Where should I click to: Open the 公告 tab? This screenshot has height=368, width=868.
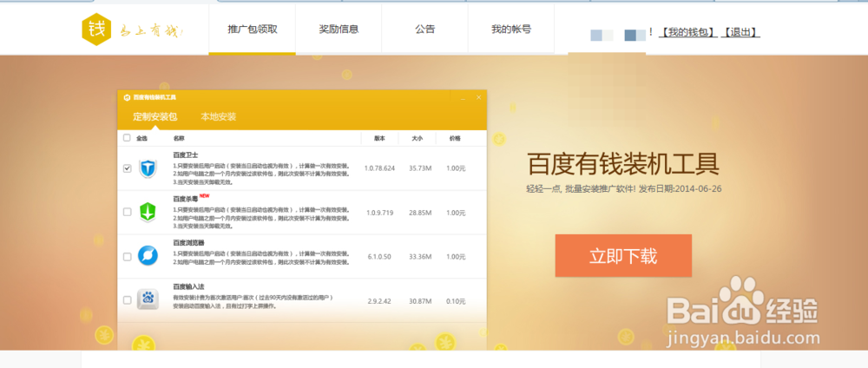(x=425, y=30)
